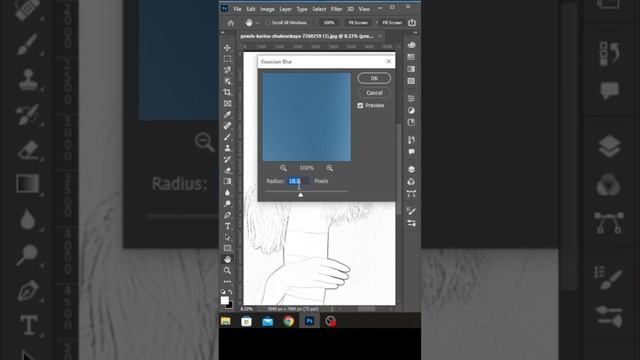
Task: Open the Filter menu
Action: (336, 9)
